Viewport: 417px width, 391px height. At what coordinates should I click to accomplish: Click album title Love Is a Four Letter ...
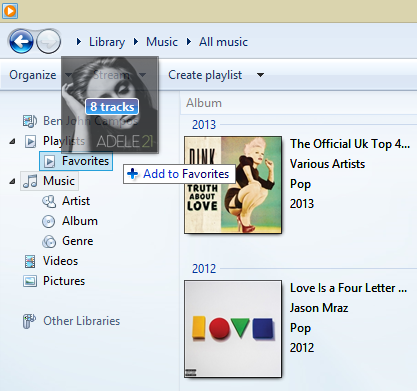point(348,288)
